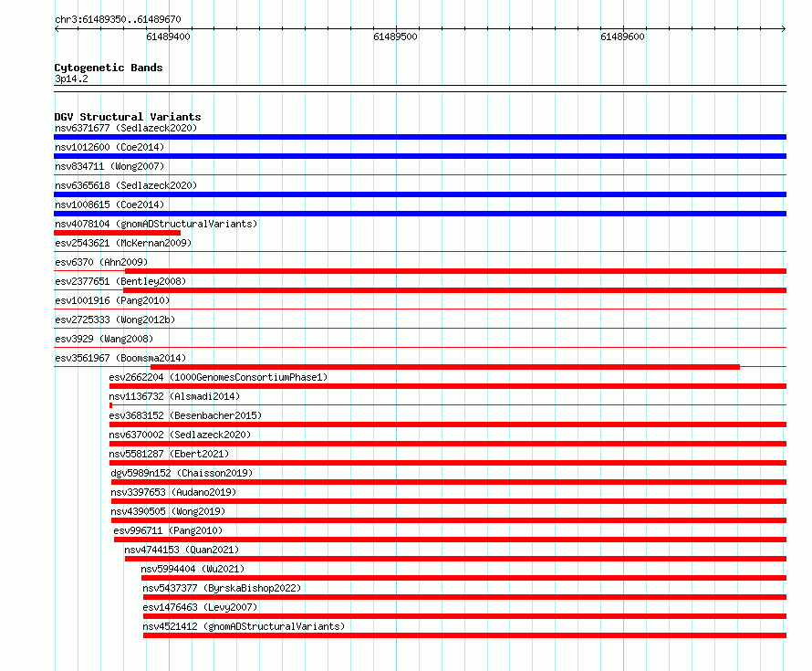Open nsv1008615 (Coe2014) variant details
The height and width of the screenshot is (671, 812).
coord(109,204)
